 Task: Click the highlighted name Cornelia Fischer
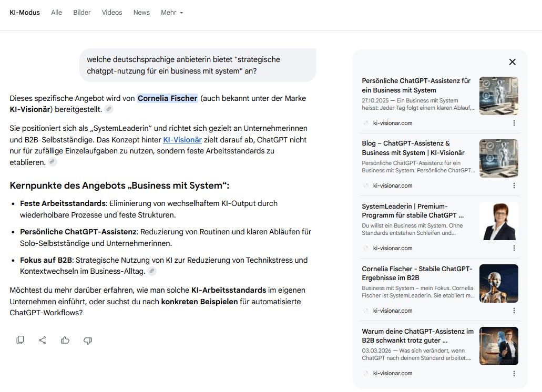(167, 98)
